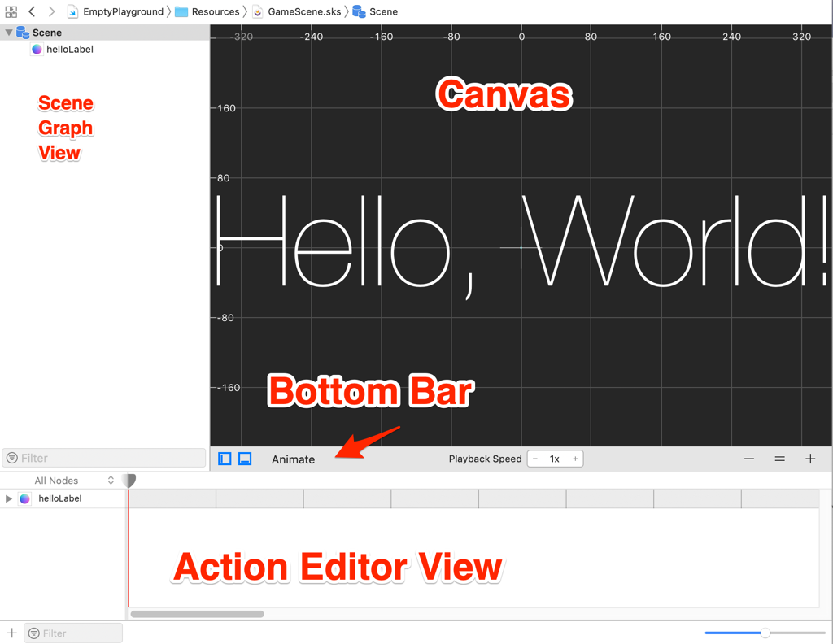
Task: Increase playback speed with the plus stepper
Action: [575, 459]
